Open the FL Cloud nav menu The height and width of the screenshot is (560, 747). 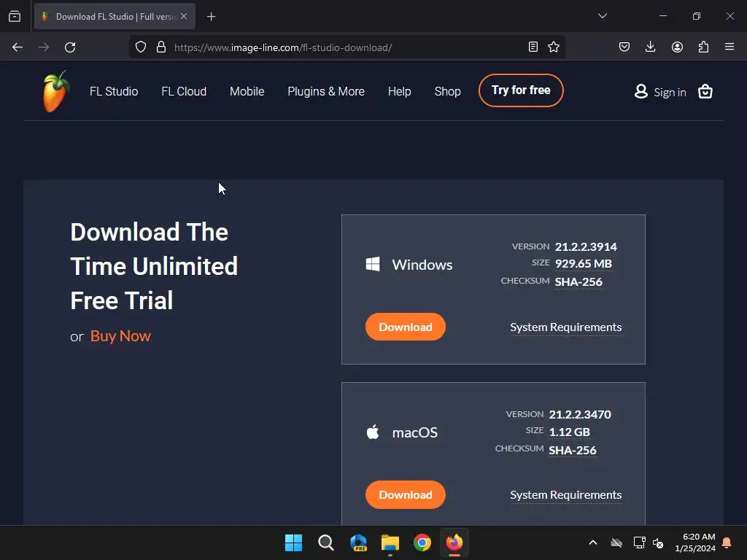(x=184, y=91)
